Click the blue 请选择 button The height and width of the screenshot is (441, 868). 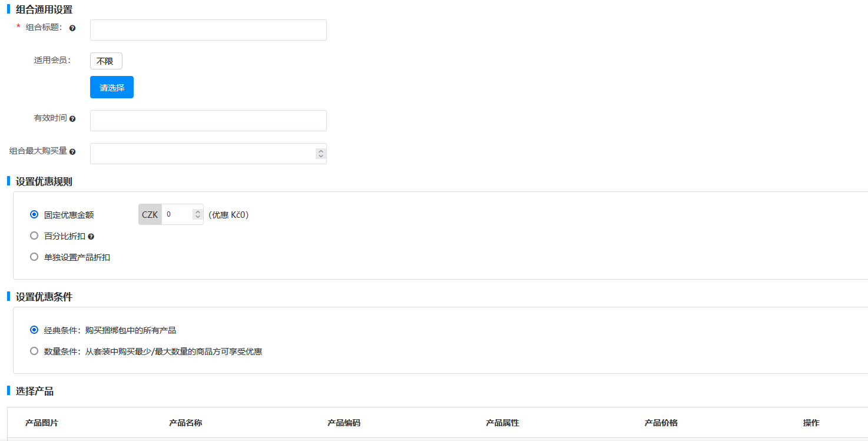[x=112, y=87]
